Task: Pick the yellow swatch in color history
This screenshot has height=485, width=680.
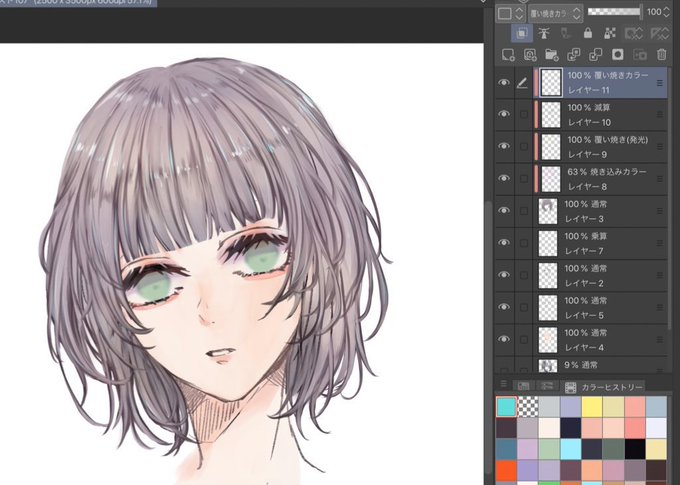Action: (592, 407)
